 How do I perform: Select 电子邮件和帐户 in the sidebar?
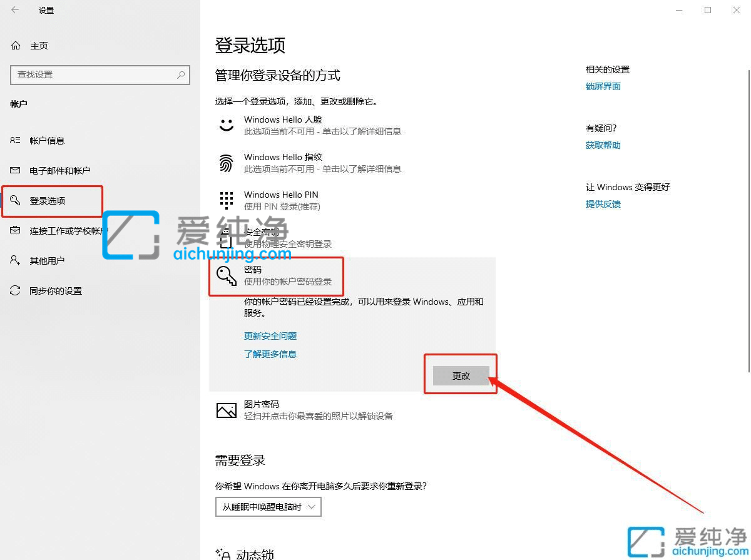[60, 170]
